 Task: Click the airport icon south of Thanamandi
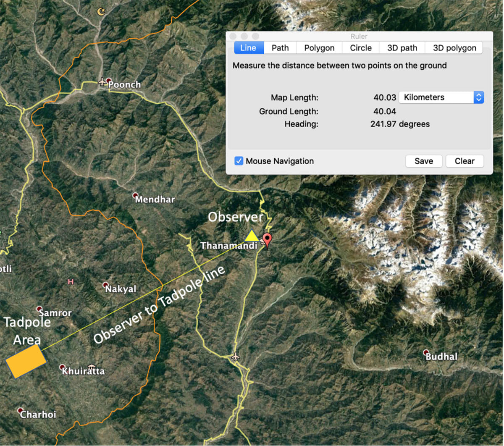(236, 357)
